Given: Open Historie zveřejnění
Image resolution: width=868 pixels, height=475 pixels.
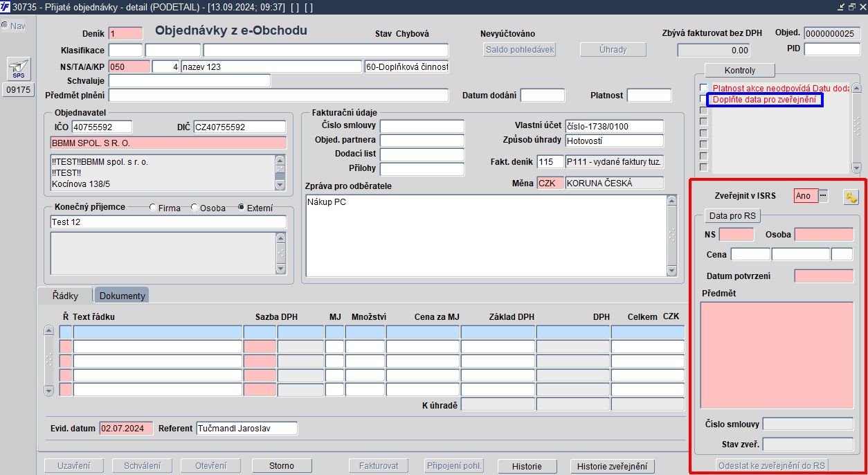Looking at the screenshot, I should click(x=612, y=466).
